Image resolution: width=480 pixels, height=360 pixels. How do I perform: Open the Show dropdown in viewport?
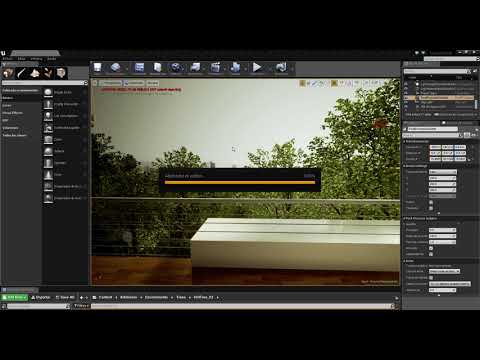152,83
